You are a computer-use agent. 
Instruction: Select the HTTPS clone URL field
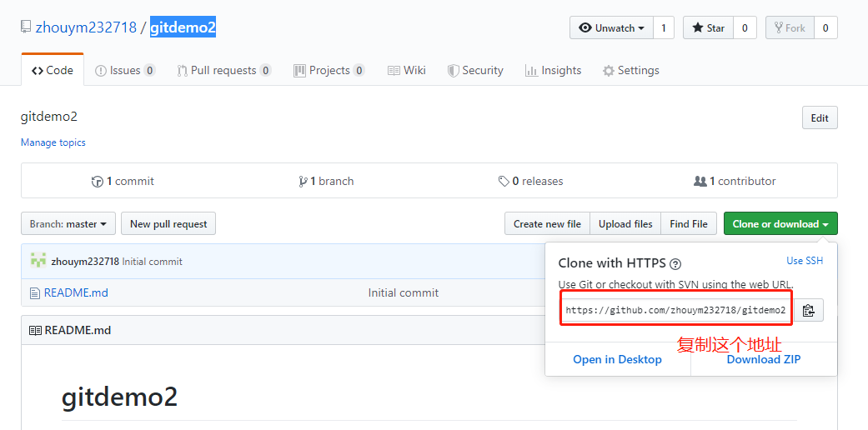point(676,310)
